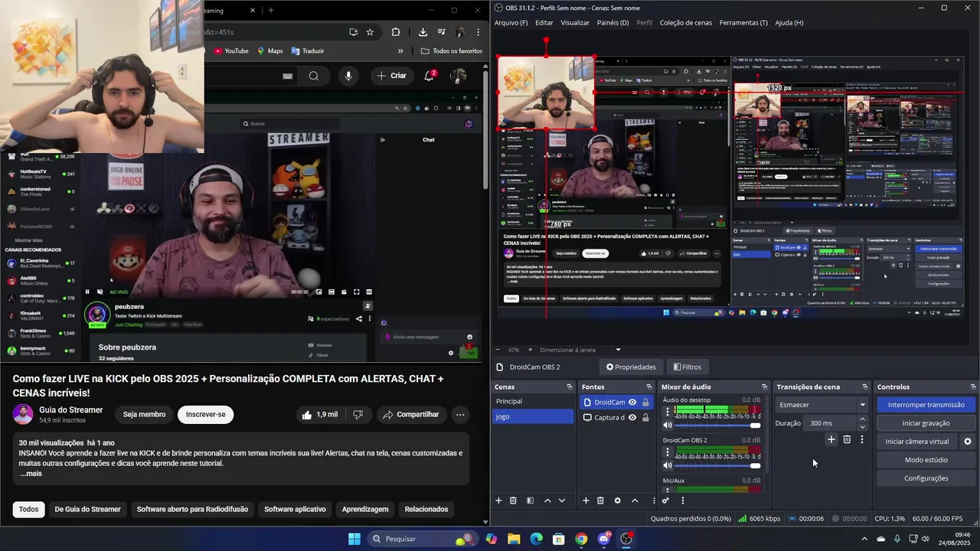
Task: Decrease transition duration with down arrow
Action: pos(862,426)
